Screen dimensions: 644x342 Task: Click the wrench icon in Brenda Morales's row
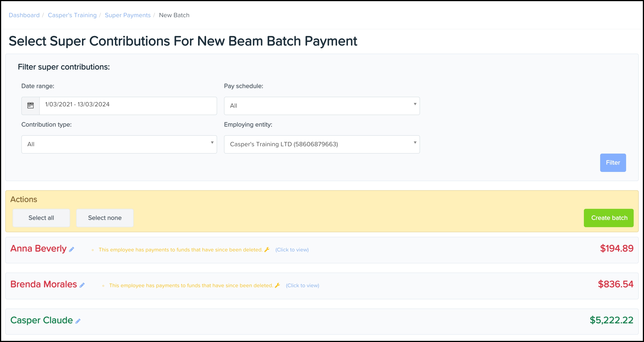coord(277,285)
